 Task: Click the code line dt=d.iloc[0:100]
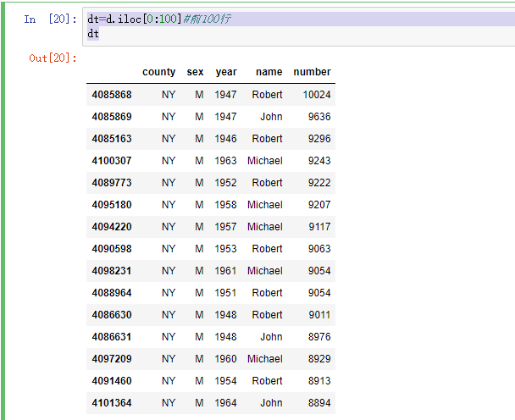point(134,19)
